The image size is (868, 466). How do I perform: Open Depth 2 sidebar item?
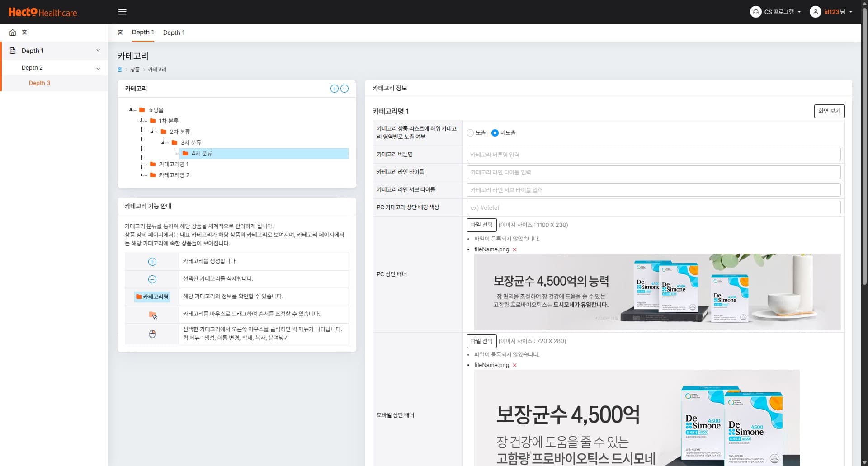pos(54,68)
